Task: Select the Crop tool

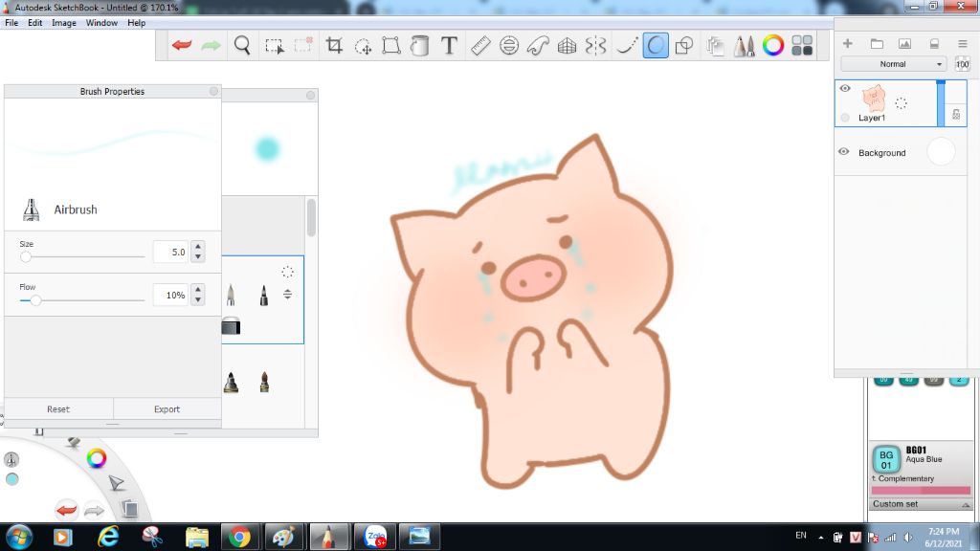Action: (334, 46)
